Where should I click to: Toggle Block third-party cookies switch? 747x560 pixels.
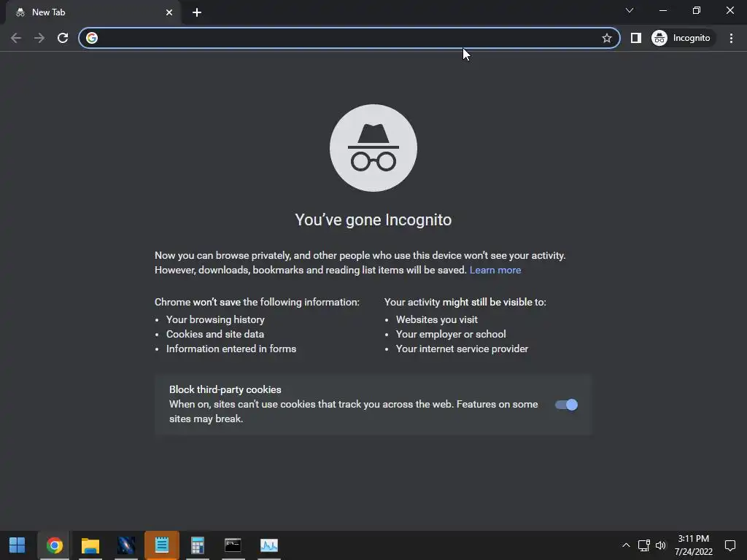pos(566,405)
